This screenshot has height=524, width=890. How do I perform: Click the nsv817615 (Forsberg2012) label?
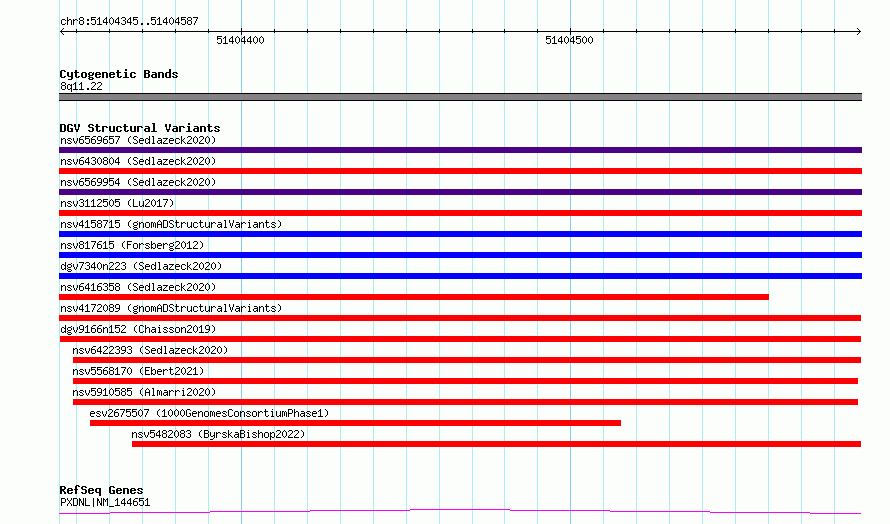coord(132,245)
